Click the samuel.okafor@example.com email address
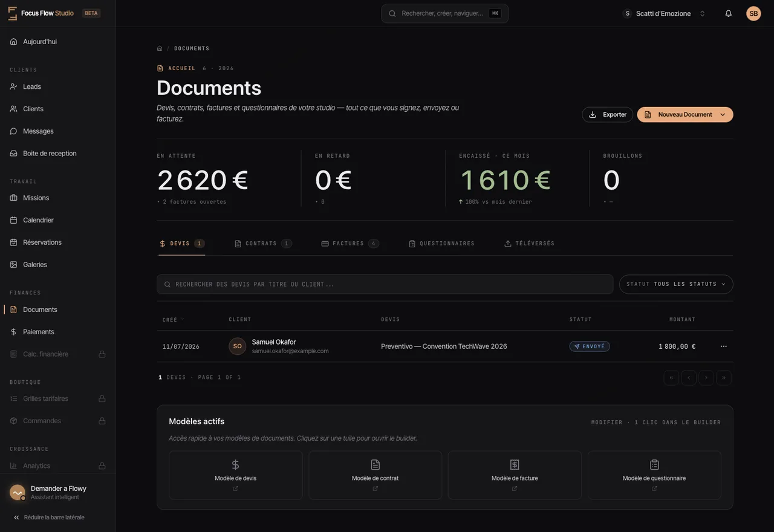The height and width of the screenshot is (532, 774). tap(290, 351)
